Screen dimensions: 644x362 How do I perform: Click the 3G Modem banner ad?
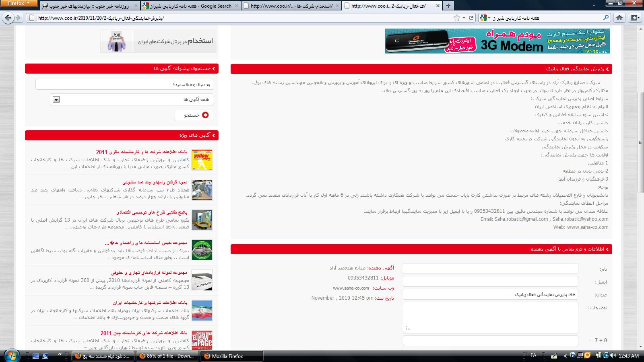click(x=497, y=41)
